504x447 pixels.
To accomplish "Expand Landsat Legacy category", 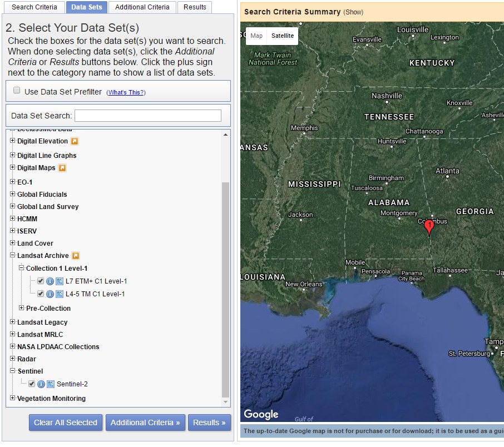I will pos(13,322).
